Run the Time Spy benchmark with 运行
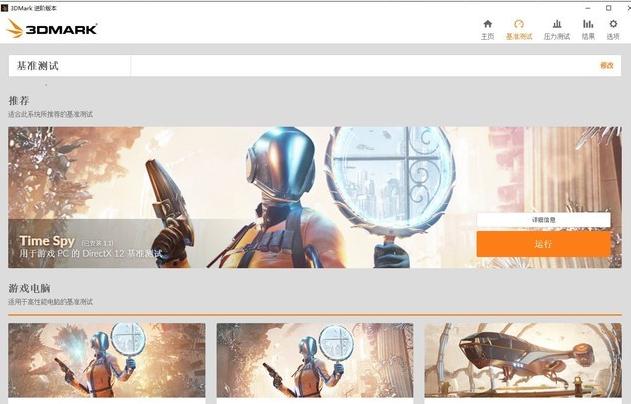 543,244
